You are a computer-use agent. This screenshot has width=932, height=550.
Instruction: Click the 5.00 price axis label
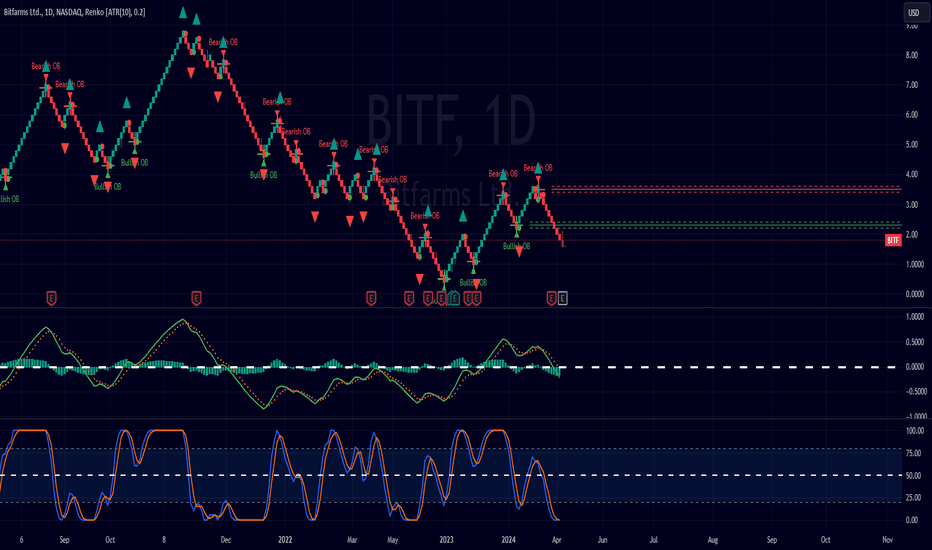(x=912, y=144)
